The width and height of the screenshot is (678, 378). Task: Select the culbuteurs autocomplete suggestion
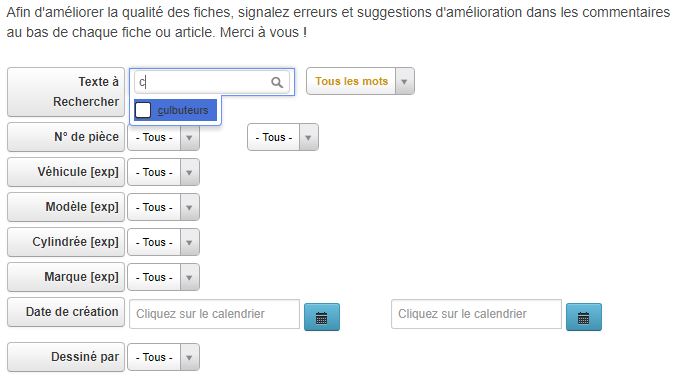point(176,110)
